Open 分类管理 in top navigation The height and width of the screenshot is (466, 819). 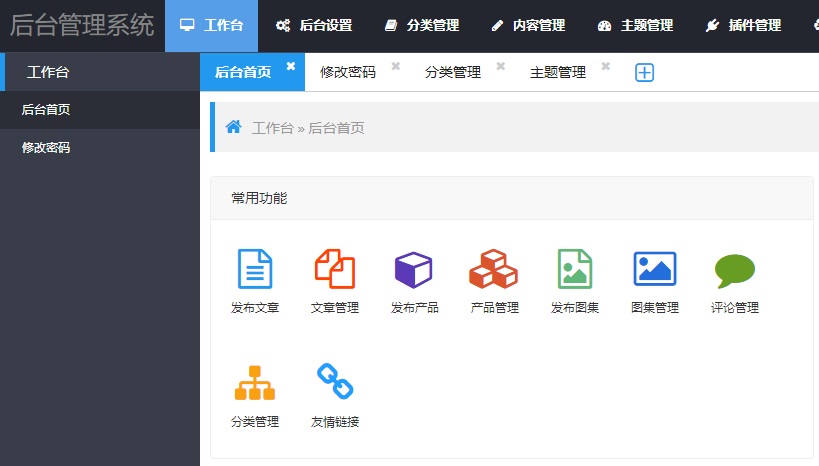[x=422, y=26]
